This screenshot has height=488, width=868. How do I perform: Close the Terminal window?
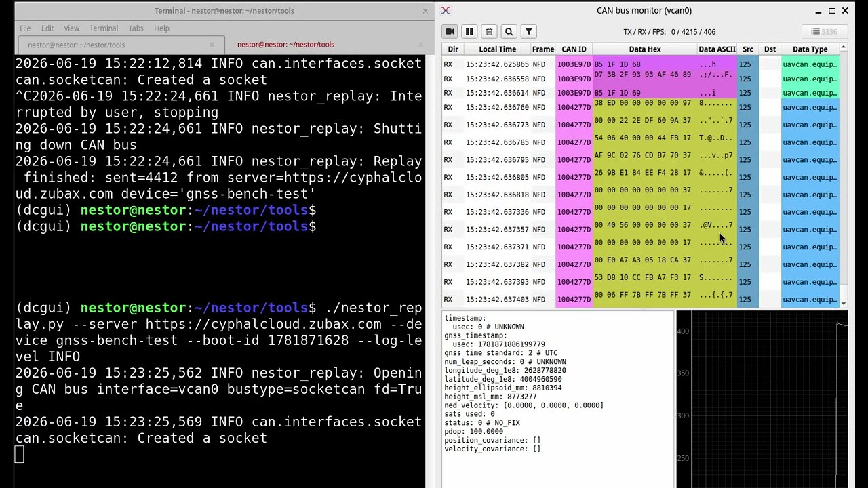(x=425, y=10)
